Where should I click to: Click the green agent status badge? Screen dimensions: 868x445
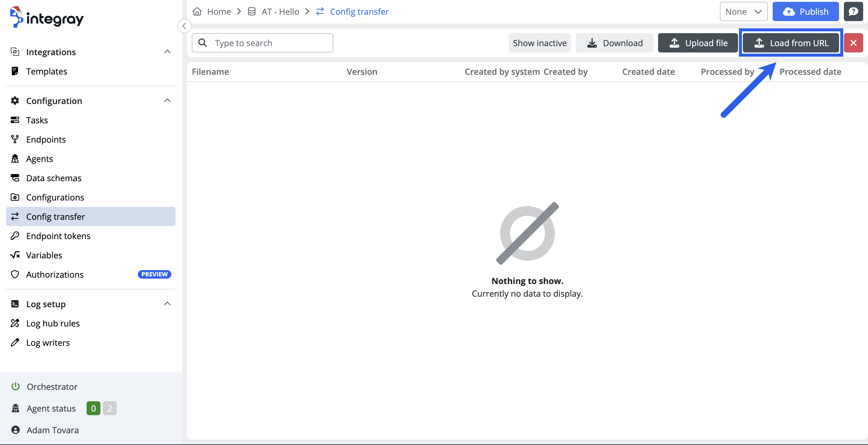coord(93,408)
